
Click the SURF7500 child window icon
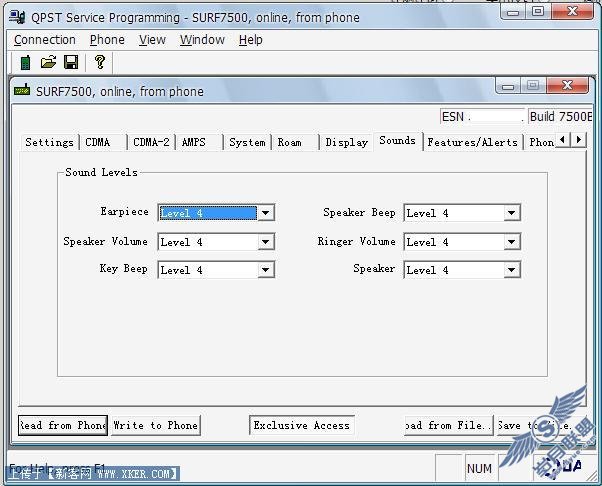[22, 90]
